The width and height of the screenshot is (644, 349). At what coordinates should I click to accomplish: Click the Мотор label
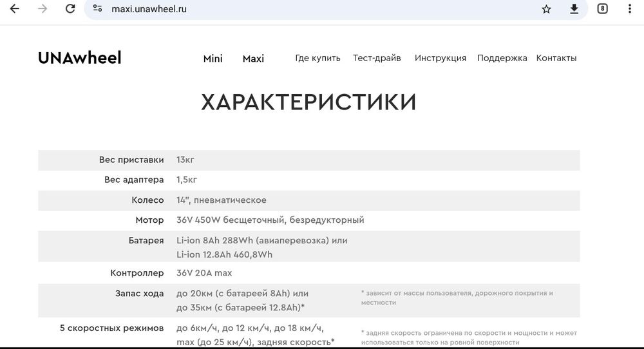(x=149, y=220)
